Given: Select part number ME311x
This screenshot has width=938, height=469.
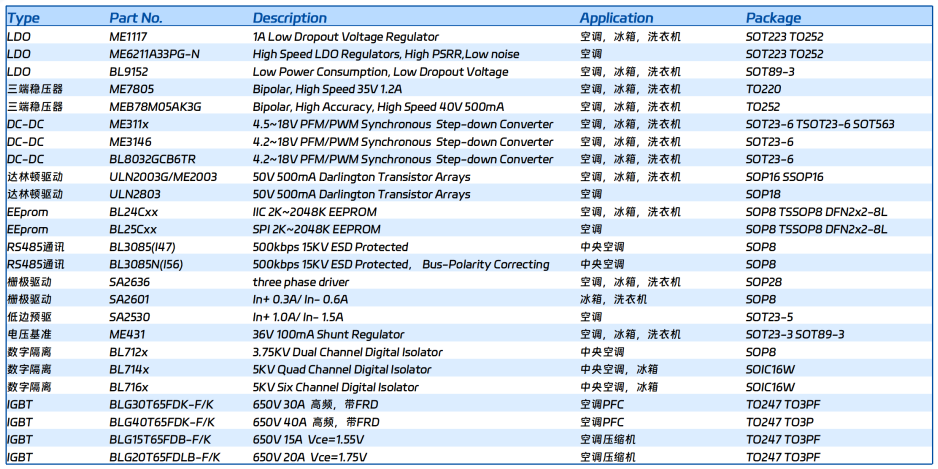Looking at the screenshot, I should (129, 124).
